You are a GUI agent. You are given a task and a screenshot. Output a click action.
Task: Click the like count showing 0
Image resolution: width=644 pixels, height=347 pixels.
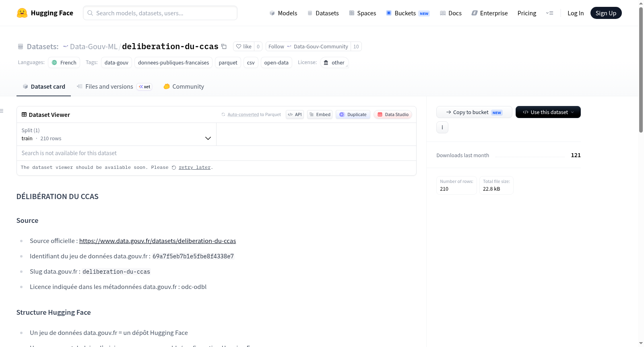pyautogui.click(x=258, y=47)
